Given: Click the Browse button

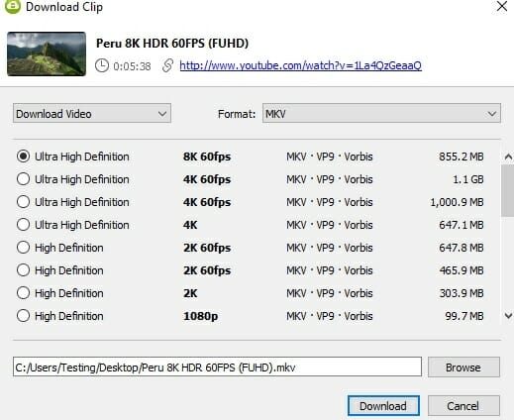Looking at the screenshot, I should click(x=463, y=367).
